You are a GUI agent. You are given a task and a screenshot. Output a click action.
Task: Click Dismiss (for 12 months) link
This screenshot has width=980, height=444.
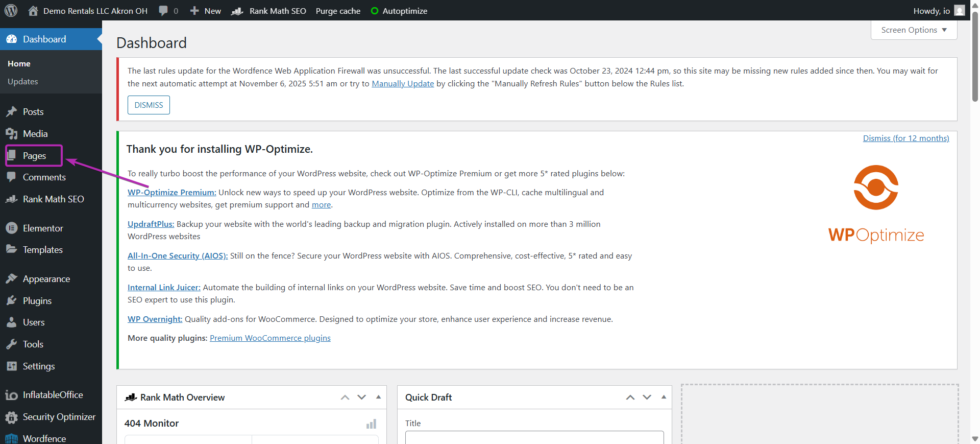tap(906, 138)
